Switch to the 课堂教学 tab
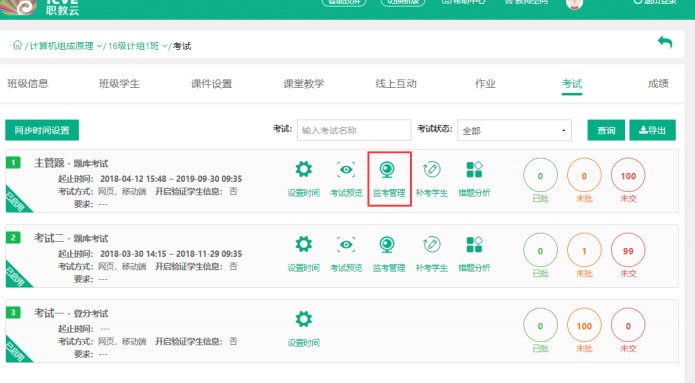This screenshot has width=695, height=383. 304,83
